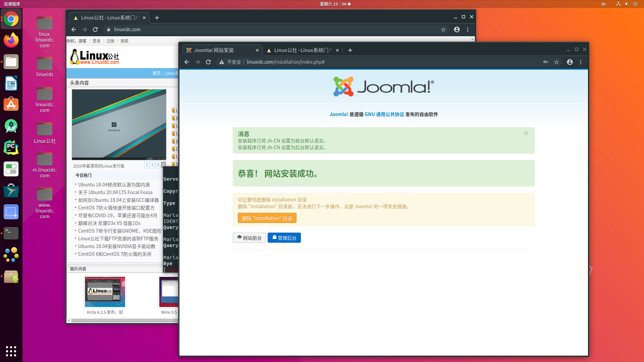Image resolution: width=644 pixels, height=362 pixels.
Task: Open the screenshot tool dock icon
Action: [x=11, y=212]
